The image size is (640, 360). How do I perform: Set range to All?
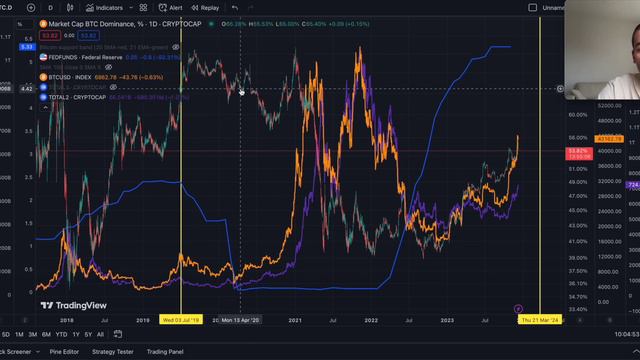click(100, 334)
